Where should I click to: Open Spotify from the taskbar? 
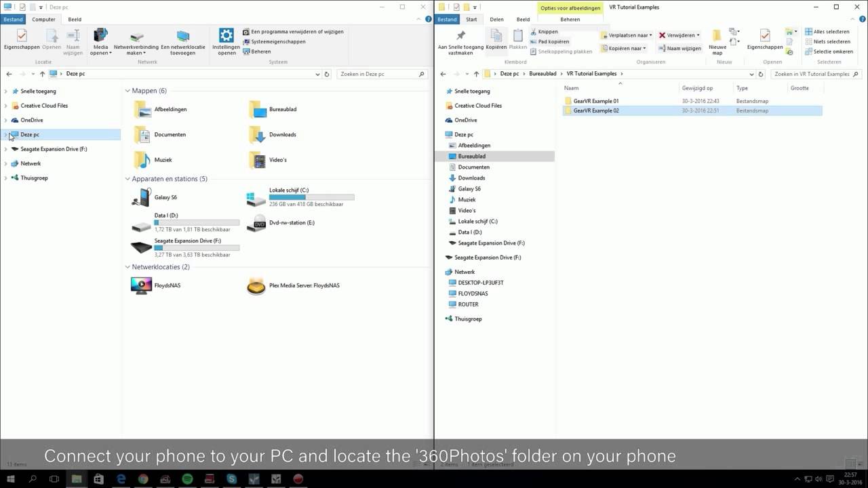pos(187,479)
